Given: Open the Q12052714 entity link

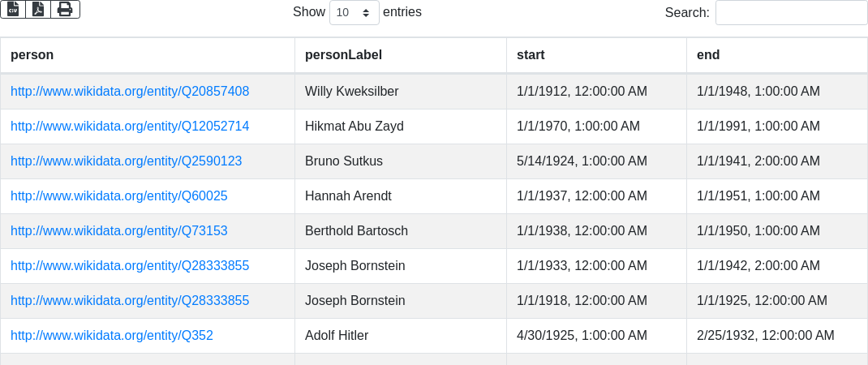Looking at the screenshot, I should click(130, 126).
